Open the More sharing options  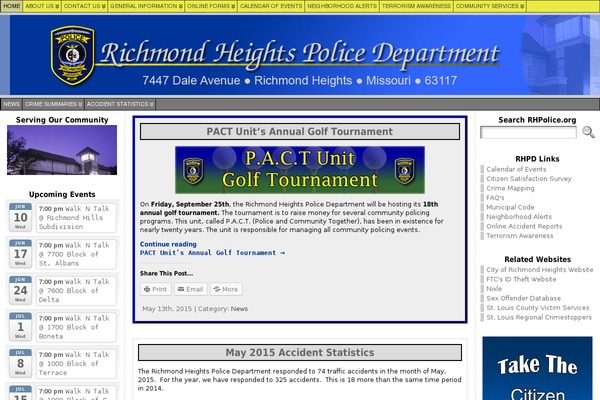pos(226,289)
